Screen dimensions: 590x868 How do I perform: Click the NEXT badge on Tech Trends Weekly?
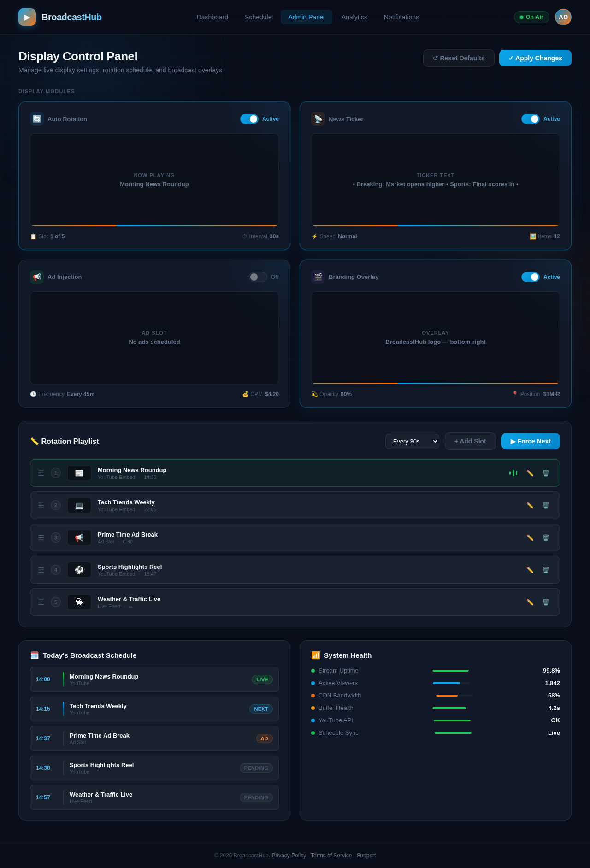(x=261, y=709)
